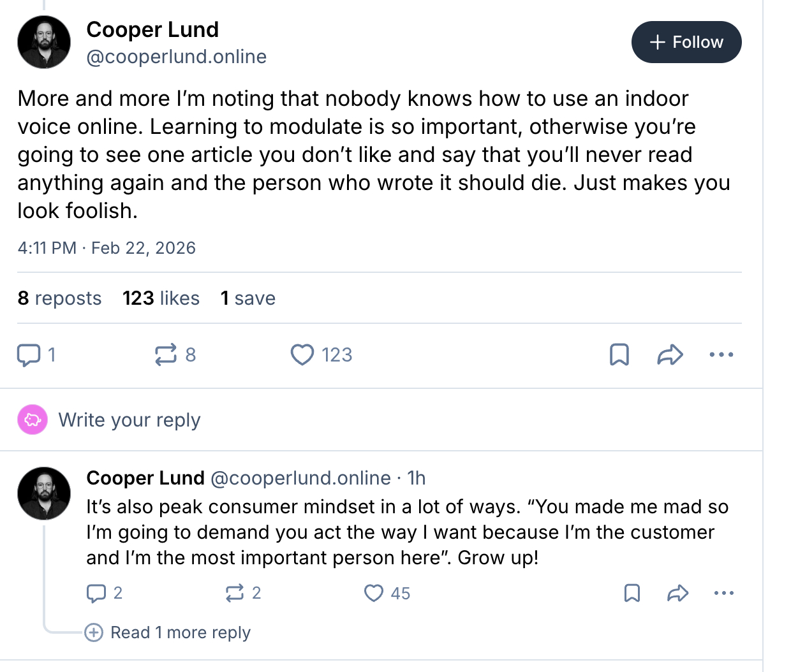Open the three-dot menu on the reply

[x=724, y=593]
